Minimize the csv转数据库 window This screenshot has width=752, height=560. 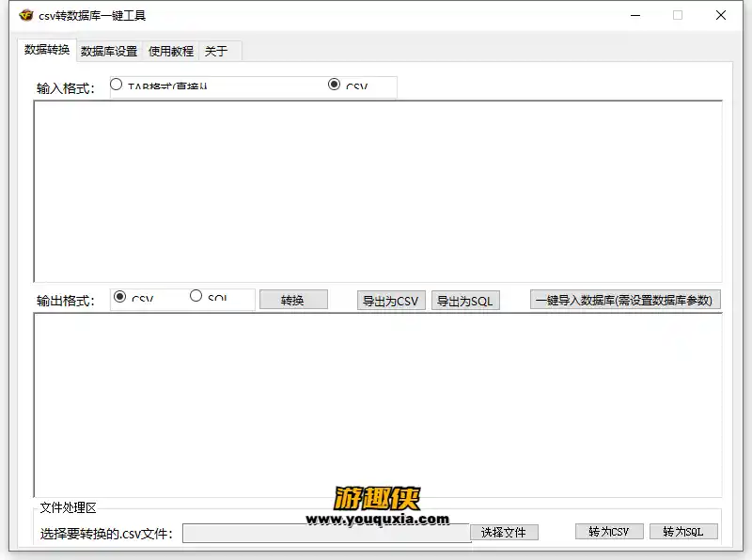click(x=635, y=15)
